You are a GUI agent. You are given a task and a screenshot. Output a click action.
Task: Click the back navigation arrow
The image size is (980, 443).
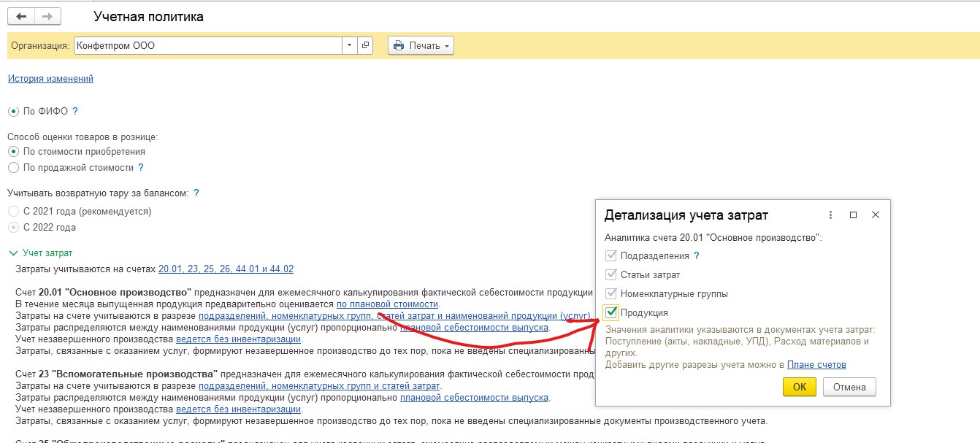click(x=22, y=16)
